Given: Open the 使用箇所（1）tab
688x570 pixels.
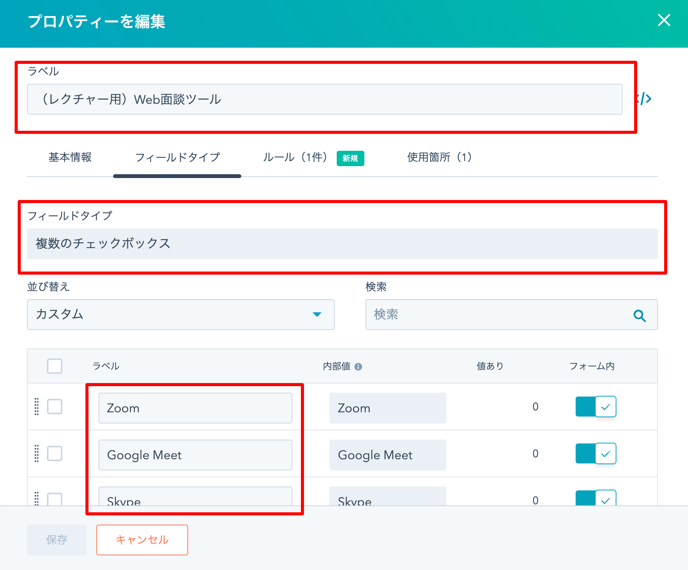Looking at the screenshot, I should tap(440, 157).
